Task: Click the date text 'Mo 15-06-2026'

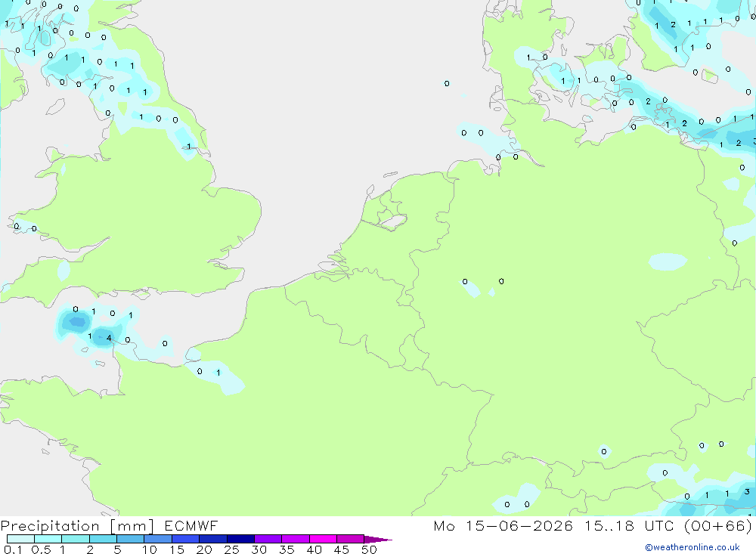Action: point(503,525)
